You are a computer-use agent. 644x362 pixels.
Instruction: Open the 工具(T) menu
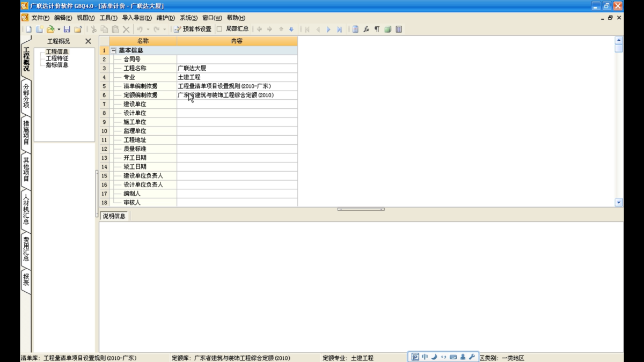pyautogui.click(x=108, y=18)
